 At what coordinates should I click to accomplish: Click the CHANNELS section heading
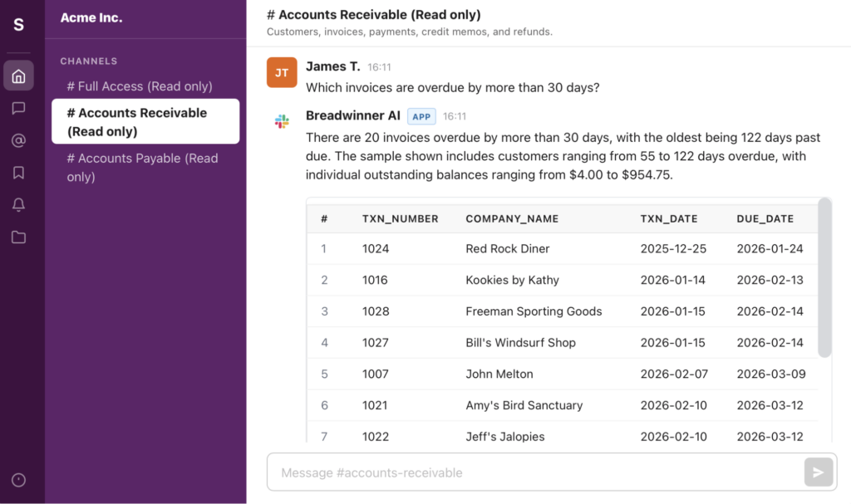[88, 61]
